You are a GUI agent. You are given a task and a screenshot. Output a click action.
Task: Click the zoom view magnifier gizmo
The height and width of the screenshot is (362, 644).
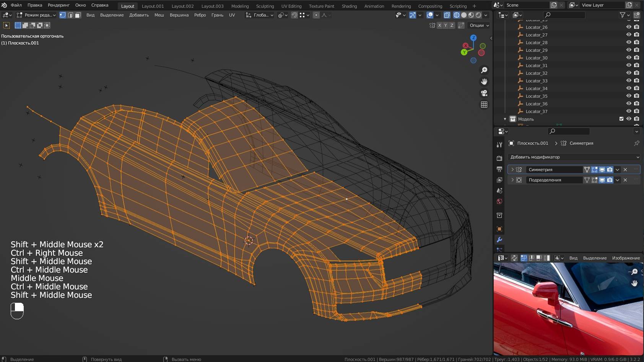tap(484, 70)
